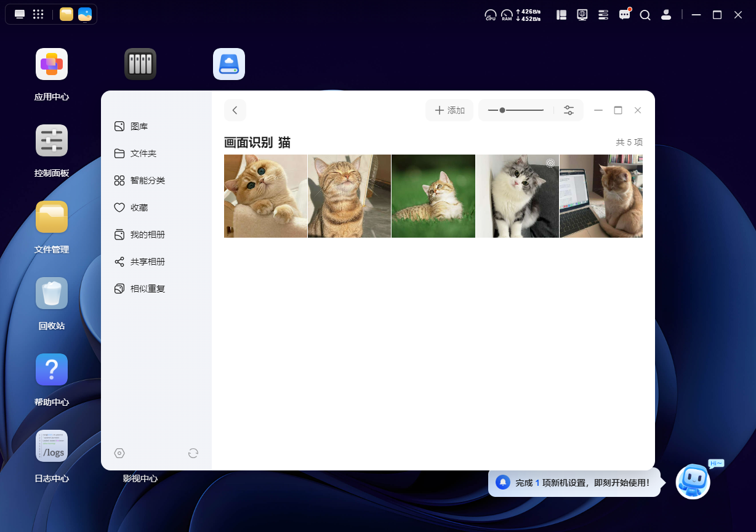Viewport: 756px width, 532px height.
Task: Open message notifications with red dot
Action: click(x=625, y=14)
